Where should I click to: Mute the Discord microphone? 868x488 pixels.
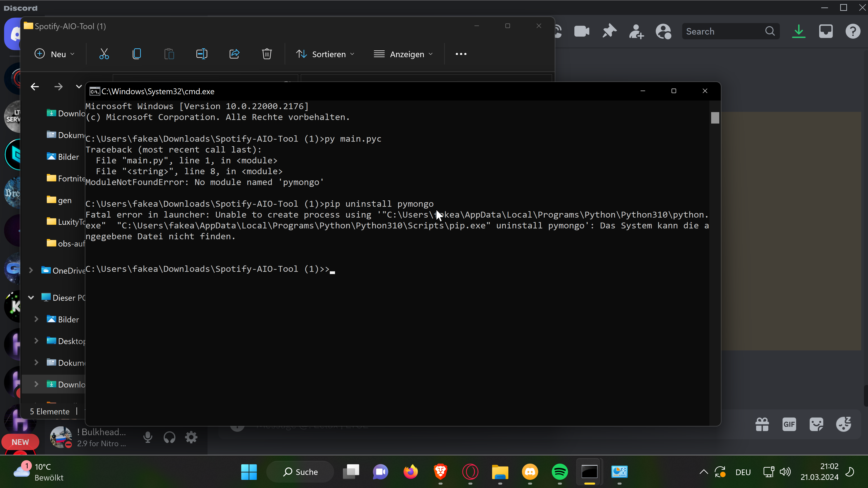[148, 437]
